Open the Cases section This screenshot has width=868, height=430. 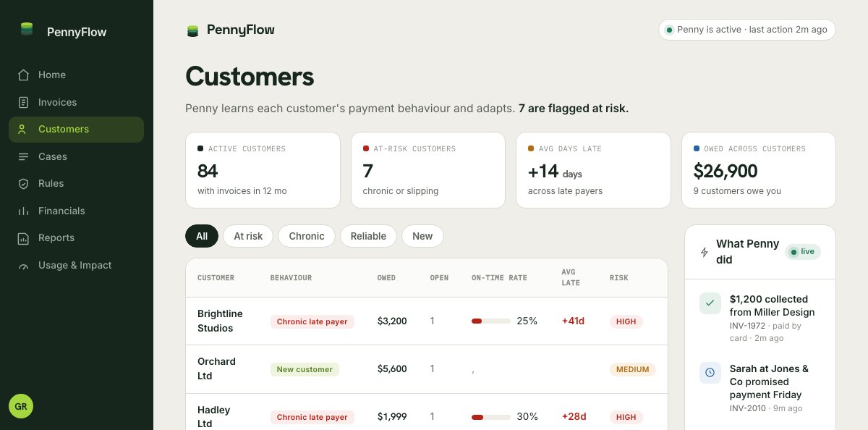pos(76,156)
